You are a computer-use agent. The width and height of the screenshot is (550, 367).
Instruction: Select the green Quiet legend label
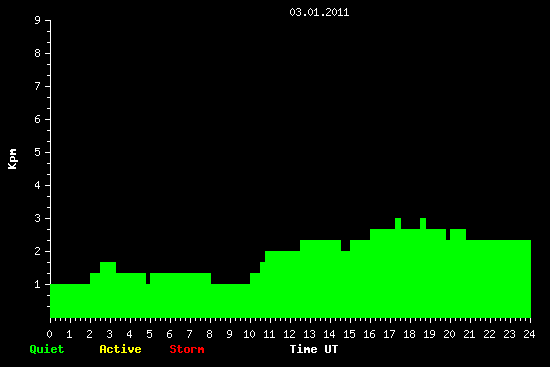point(47,349)
